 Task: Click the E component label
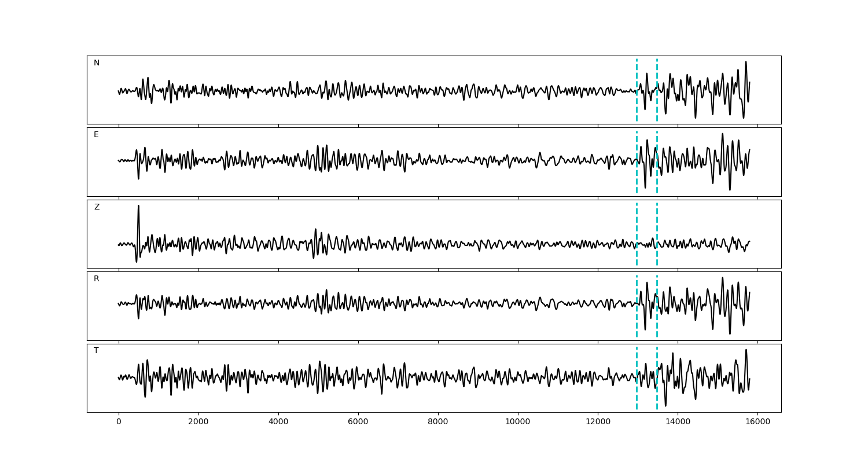tap(96, 135)
